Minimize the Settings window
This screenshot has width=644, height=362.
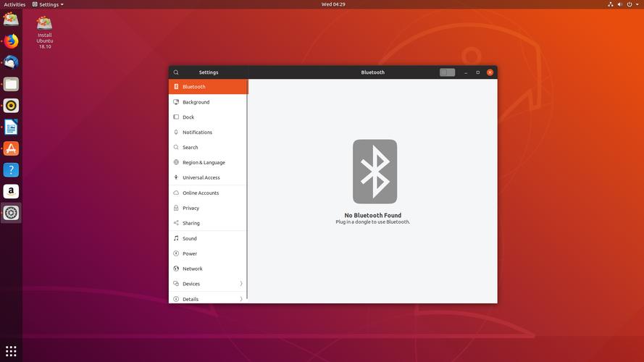pos(466,72)
